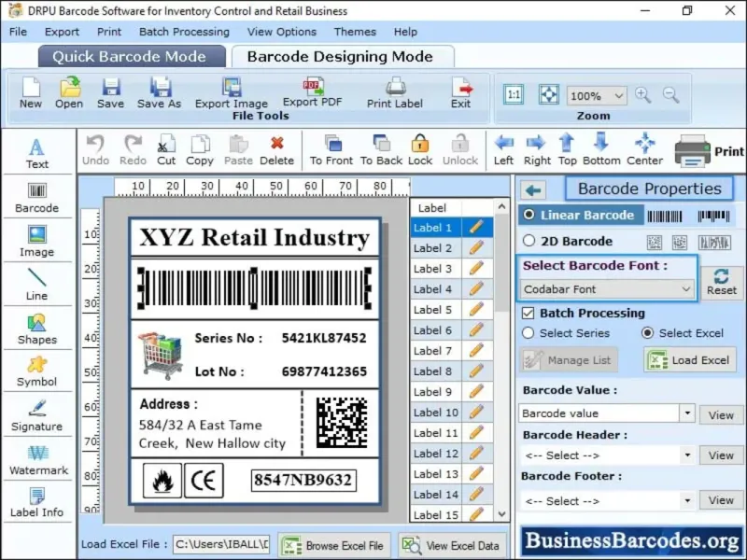Cut the selected object

click(x=166, y=150)
